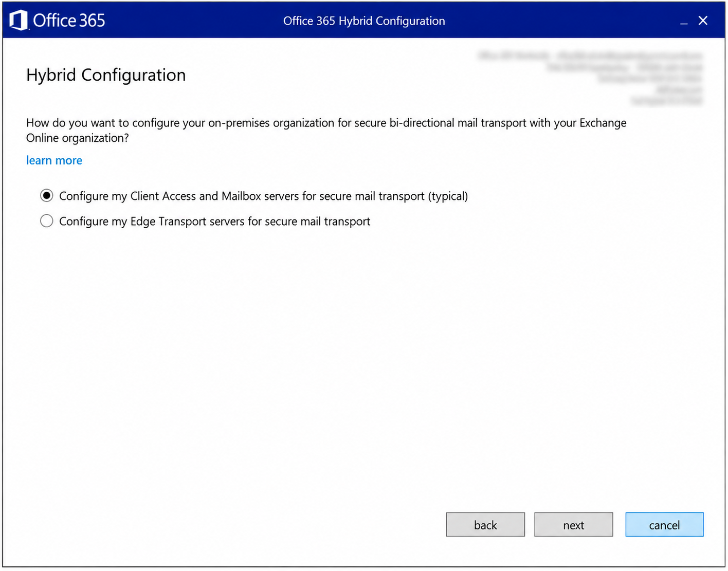
Task: Click the Office 365 logo icon
Action: coord(19,21)
